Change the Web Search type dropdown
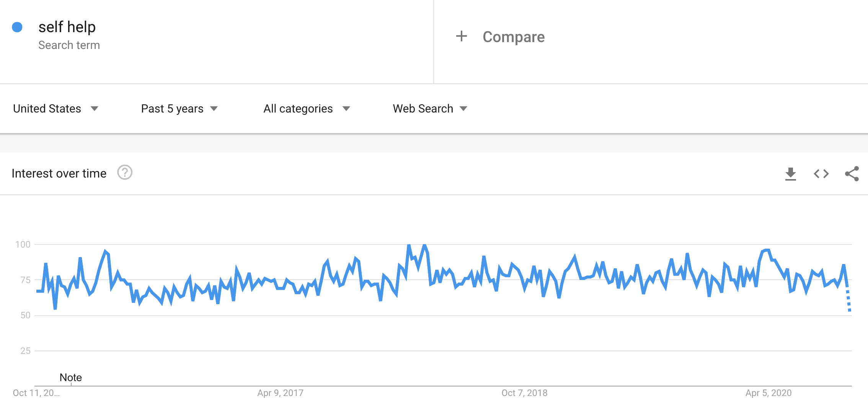The image size is (868, 401). click(x=430, y=109)
